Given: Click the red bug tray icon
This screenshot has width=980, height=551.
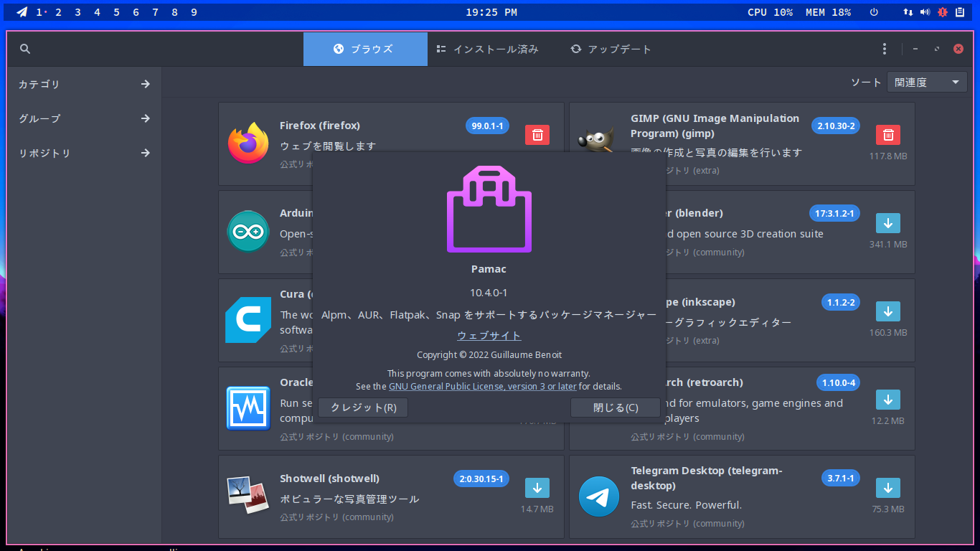Looking at the screenshot, I should [x=943, y=12].
